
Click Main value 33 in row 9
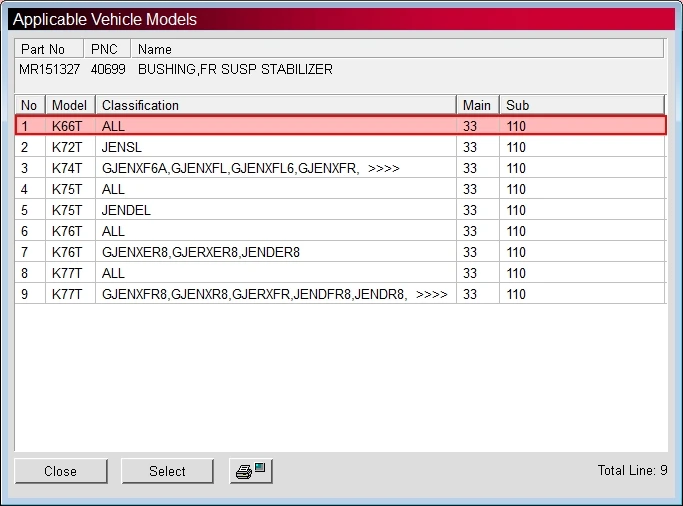tap(470, 294)
